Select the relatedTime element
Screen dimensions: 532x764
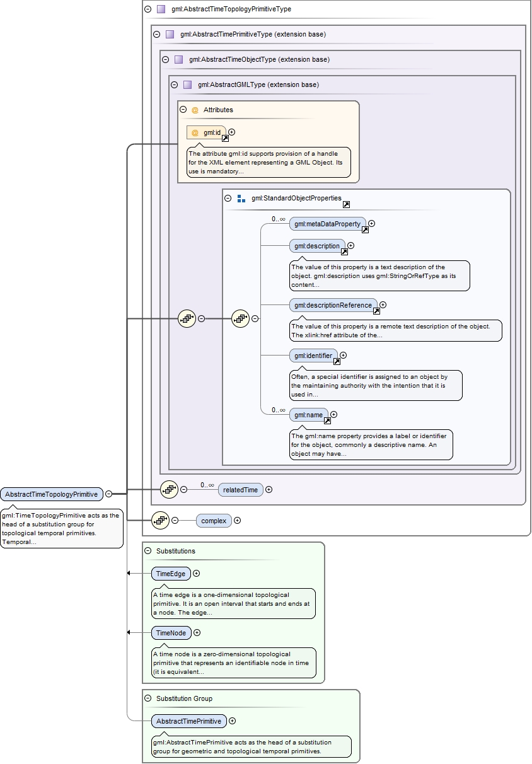point(241,490)
